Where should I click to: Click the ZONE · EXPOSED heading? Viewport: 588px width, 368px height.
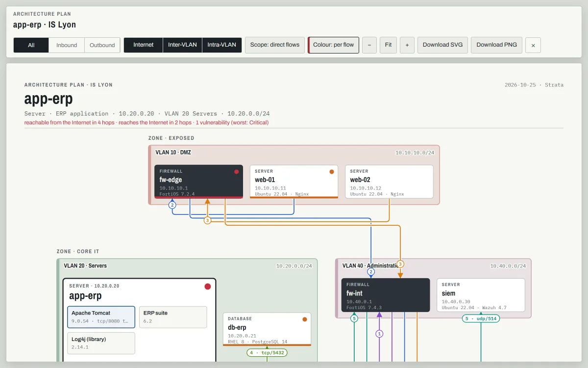point(171,138)
